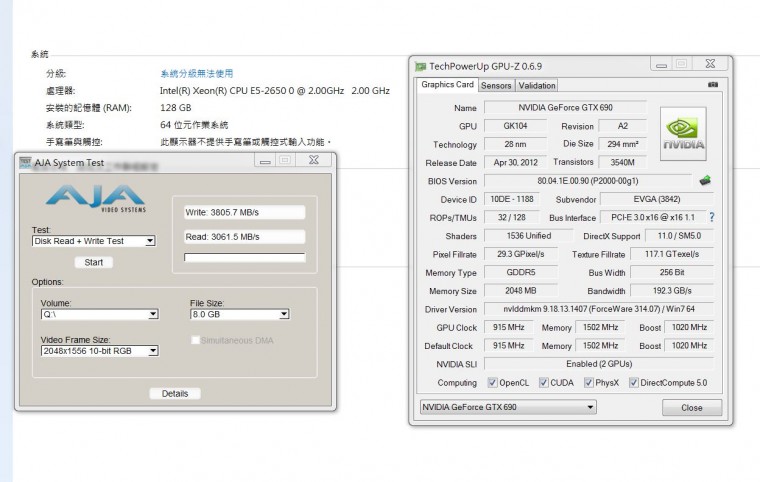Expand the Volume drive dropdown

pos(99,314)
